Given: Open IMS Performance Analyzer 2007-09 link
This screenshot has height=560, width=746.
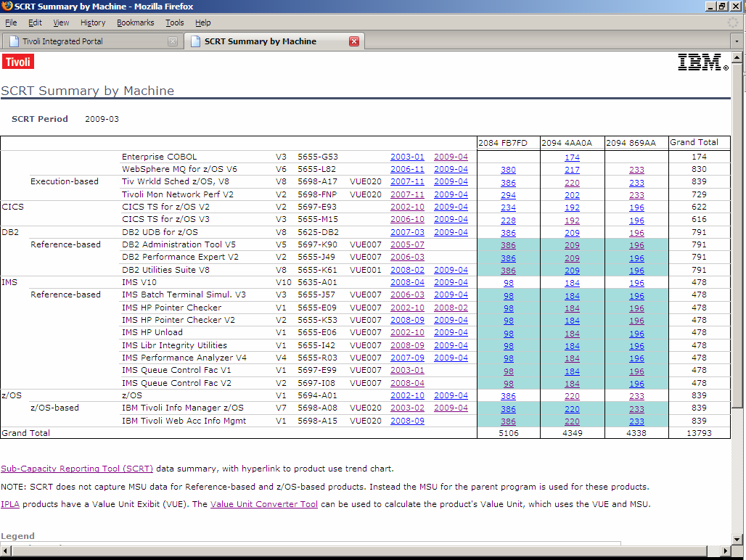Looking at the screenshot, I should pos(407,358).
